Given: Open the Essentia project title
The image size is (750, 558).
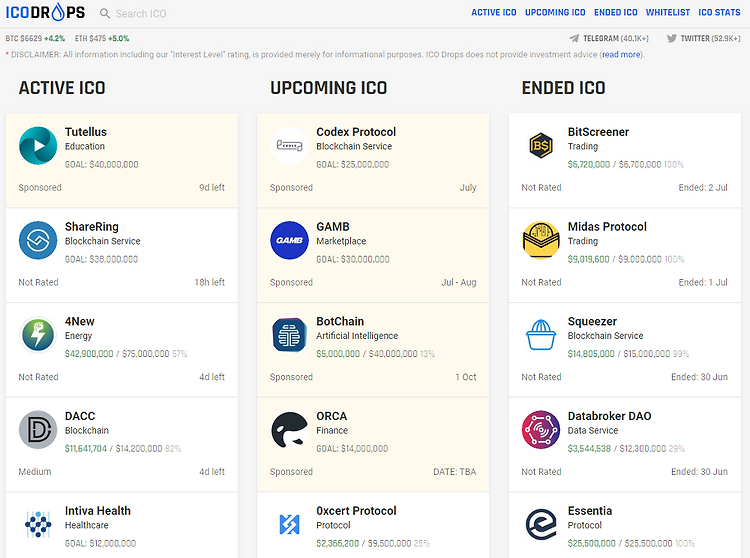Looking at the screenshot, I should click(x=590, y=511).
